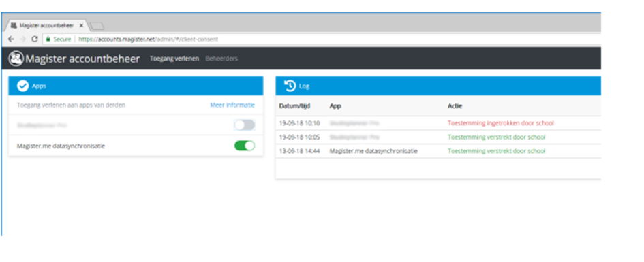This screenshot has width=644, height=262.
Task: Open the Toegang verlenen menu item
Action: (x=174, y=59)
